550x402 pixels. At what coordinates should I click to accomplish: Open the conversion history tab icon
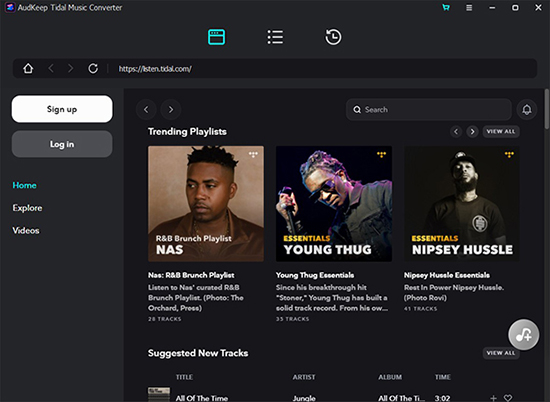coord(333,37)
